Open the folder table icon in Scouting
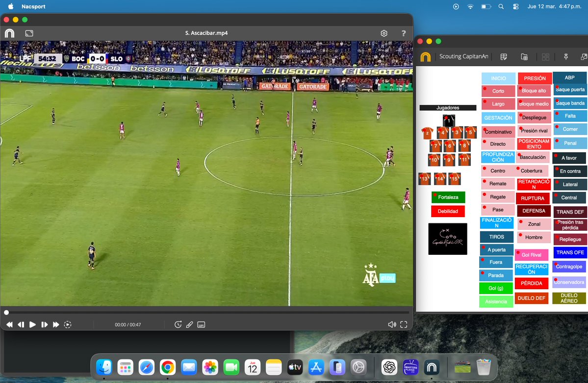Screen dimensions: 588x383 pyautogui.click(x=524, y=56)
